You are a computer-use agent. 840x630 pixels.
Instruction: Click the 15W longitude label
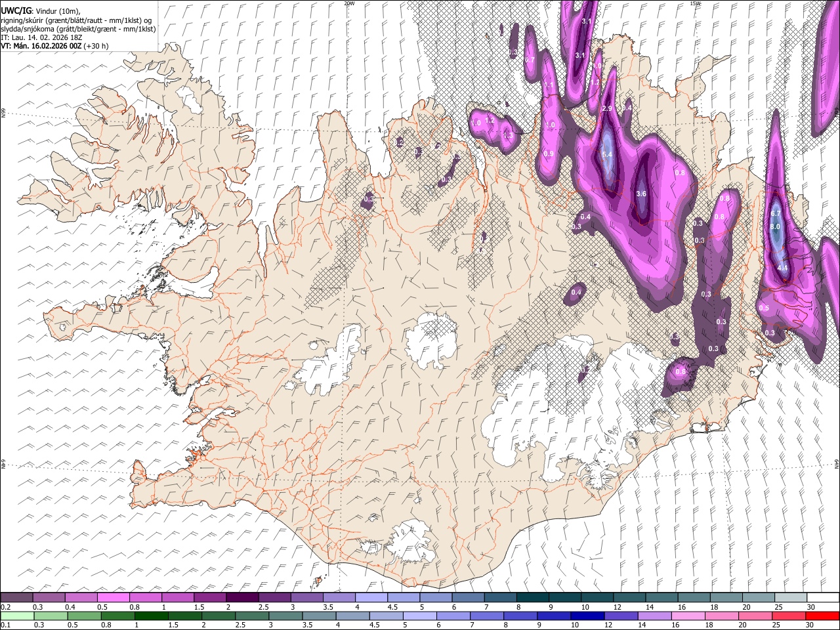pyautogui.click(x=695, y=3)
